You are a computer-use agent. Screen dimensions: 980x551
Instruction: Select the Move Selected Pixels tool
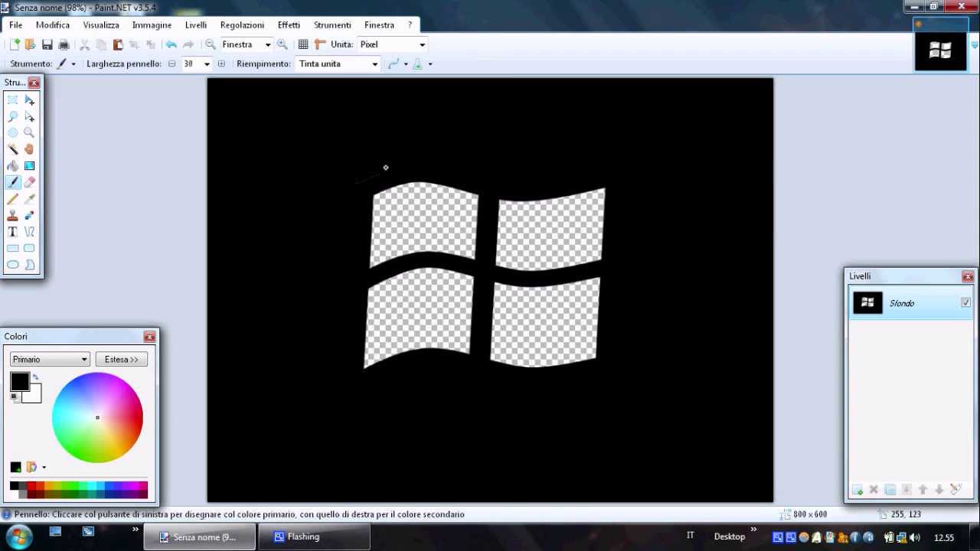(29, 99)
